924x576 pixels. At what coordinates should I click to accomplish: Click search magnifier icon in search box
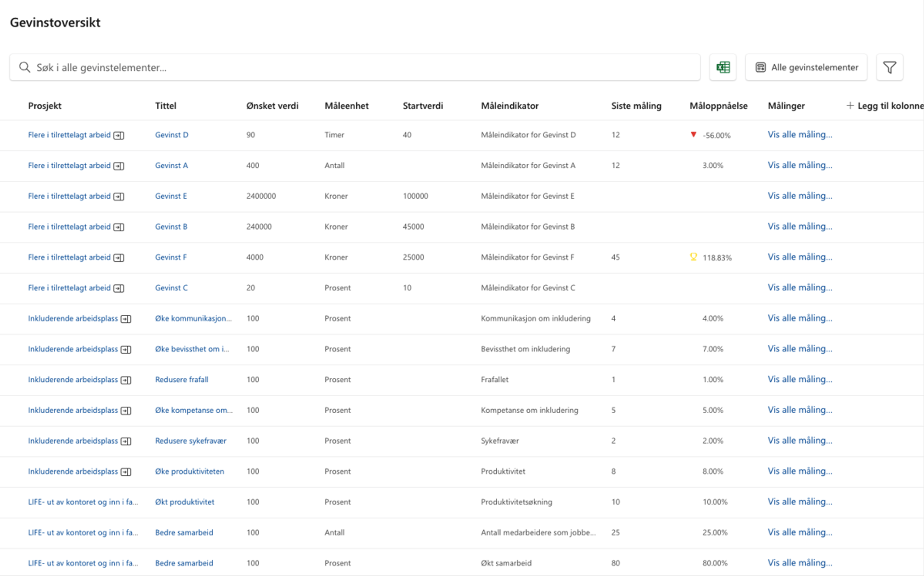click(x=25, y=67)
